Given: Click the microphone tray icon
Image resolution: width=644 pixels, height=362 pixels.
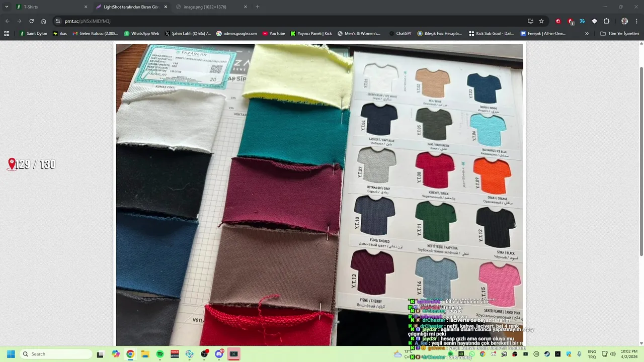Looking at the screenshot, I should click(x=579, y=354).
